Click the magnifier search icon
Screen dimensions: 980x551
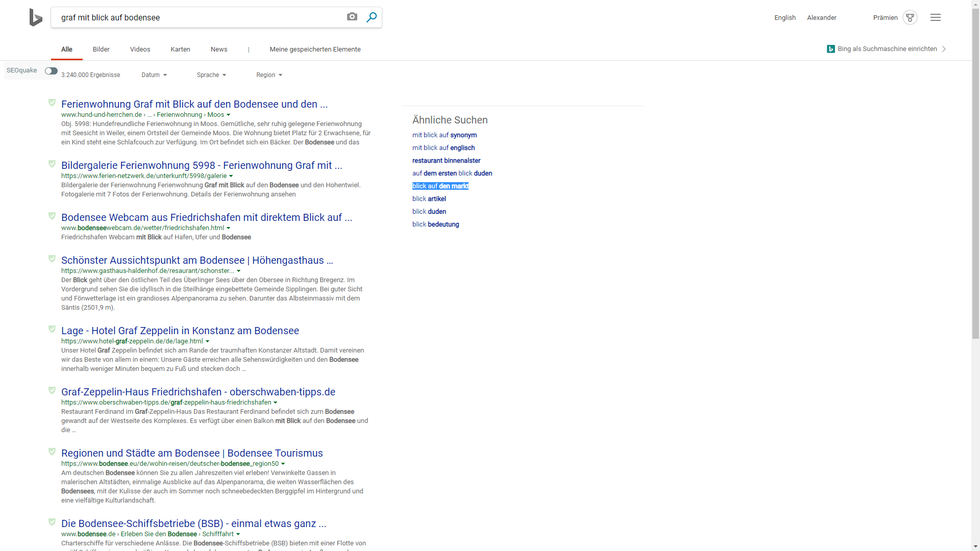point(372,17)
